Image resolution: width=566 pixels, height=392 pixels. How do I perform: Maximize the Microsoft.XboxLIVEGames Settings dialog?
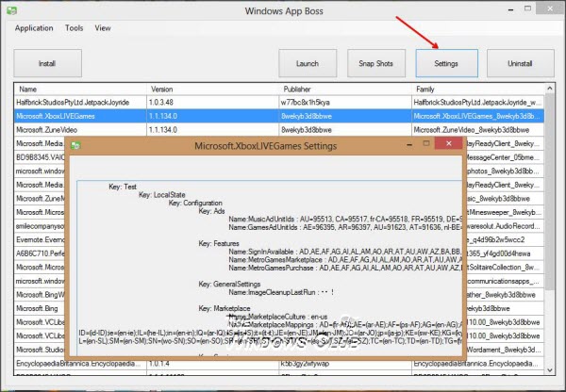tap(426, 143)
